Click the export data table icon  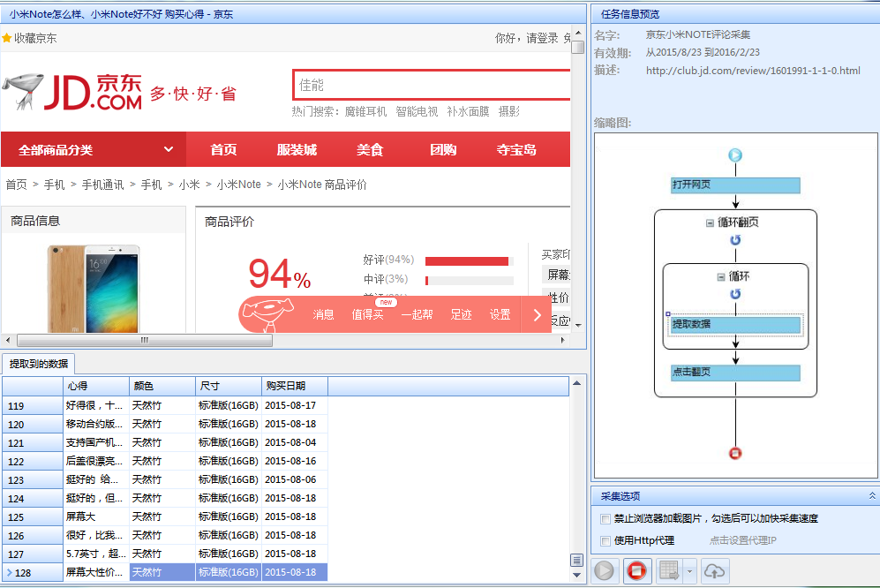pos(669,571)
